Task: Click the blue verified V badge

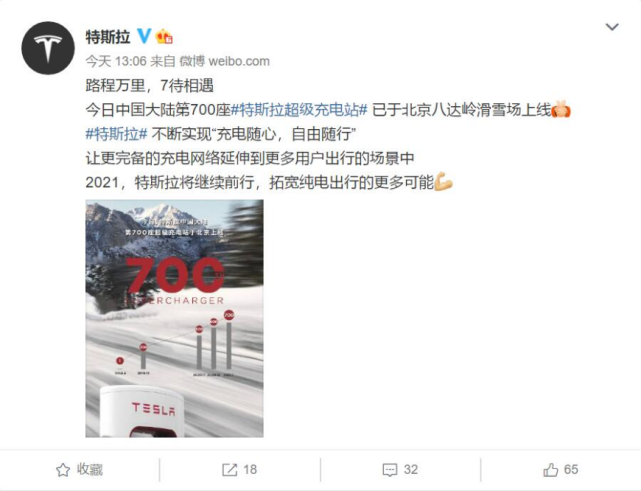Action: pos(144,36)
